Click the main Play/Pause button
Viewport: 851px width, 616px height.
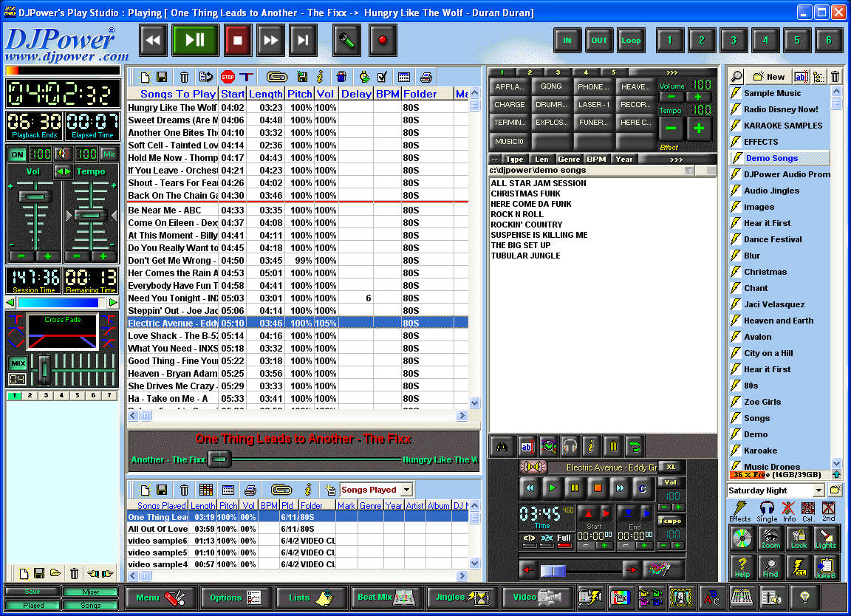tap(195, 40)
